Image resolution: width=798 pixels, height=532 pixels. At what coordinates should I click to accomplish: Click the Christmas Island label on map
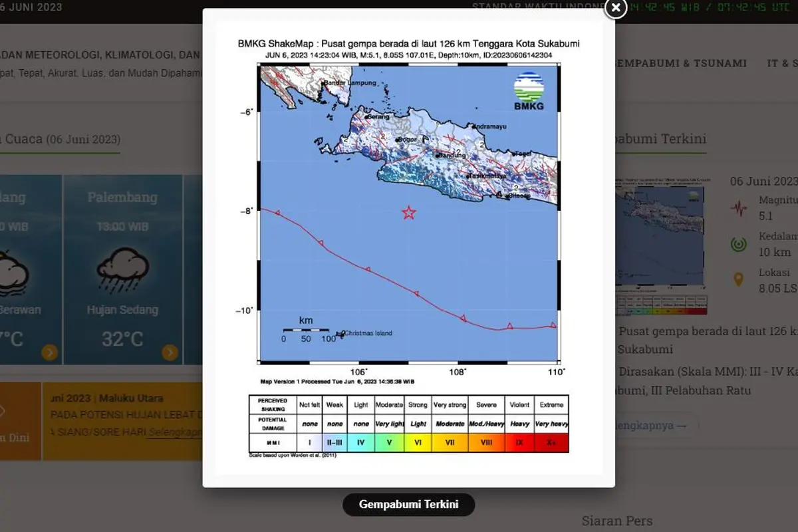click(368, 333)
